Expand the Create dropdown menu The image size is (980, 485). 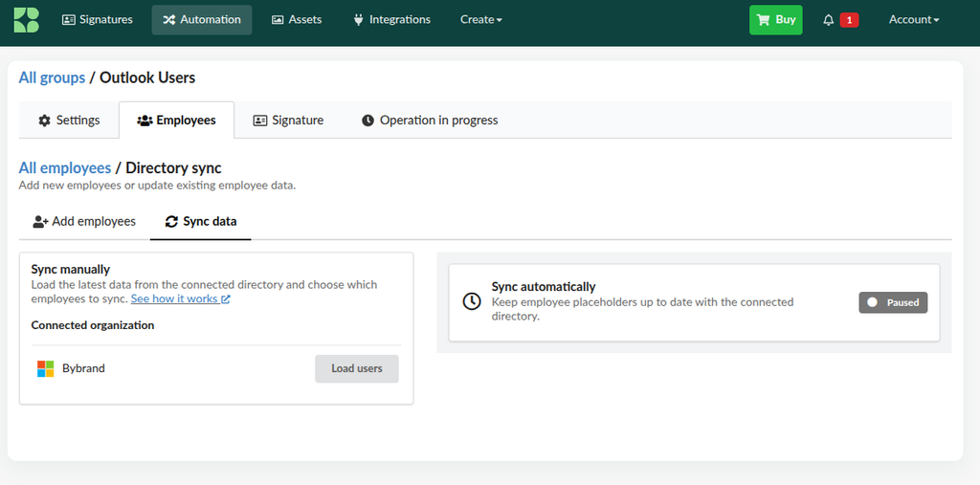[481, 19]
